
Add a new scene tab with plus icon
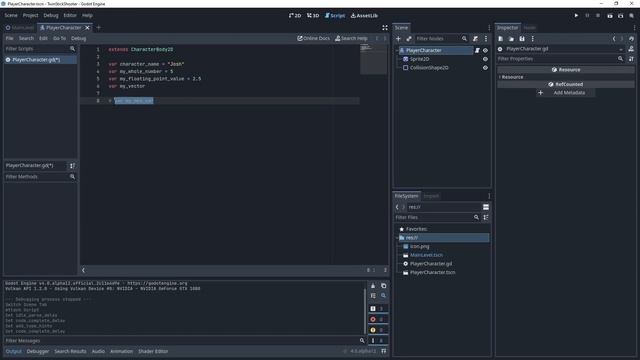[x=98, y=28]
